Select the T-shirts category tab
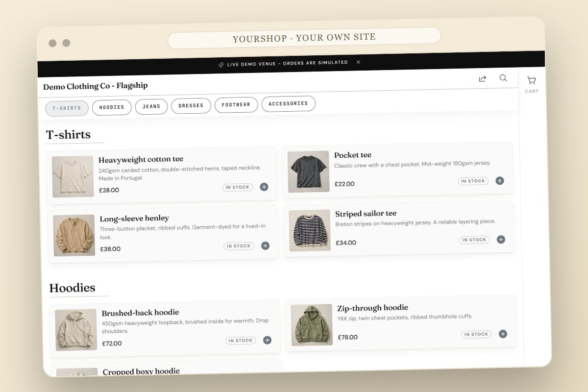The width and height of the screenshot is (588, 392). (x=67, y=108)
